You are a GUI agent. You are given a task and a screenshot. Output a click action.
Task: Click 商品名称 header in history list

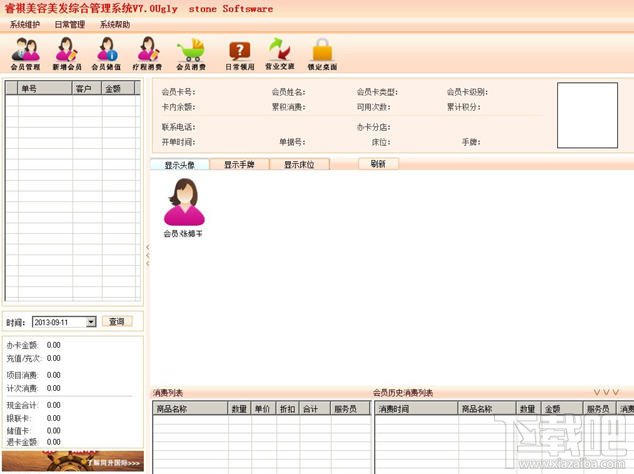click(487, 409)
